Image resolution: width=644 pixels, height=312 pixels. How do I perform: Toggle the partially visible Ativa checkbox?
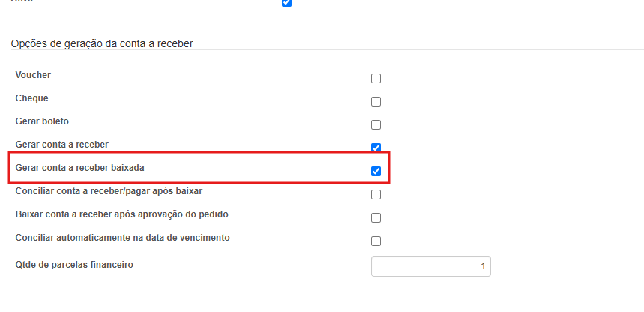pos(286,3)
